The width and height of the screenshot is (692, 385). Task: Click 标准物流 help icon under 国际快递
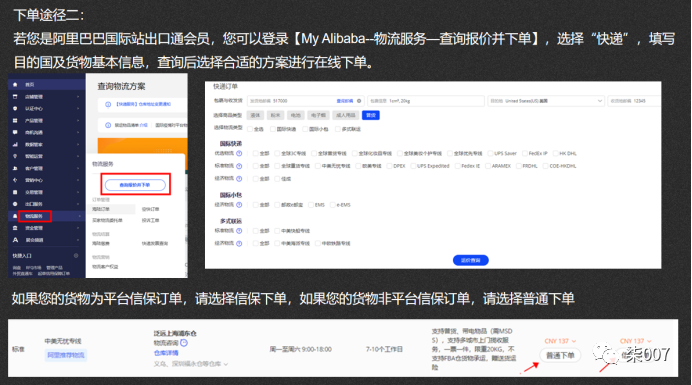239,166
